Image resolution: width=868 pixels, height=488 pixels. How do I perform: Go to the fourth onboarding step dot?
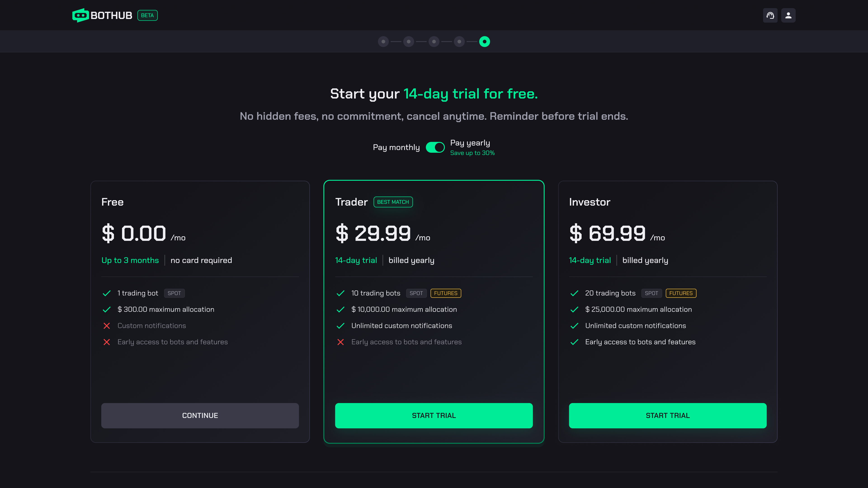(x=459, y=42)
